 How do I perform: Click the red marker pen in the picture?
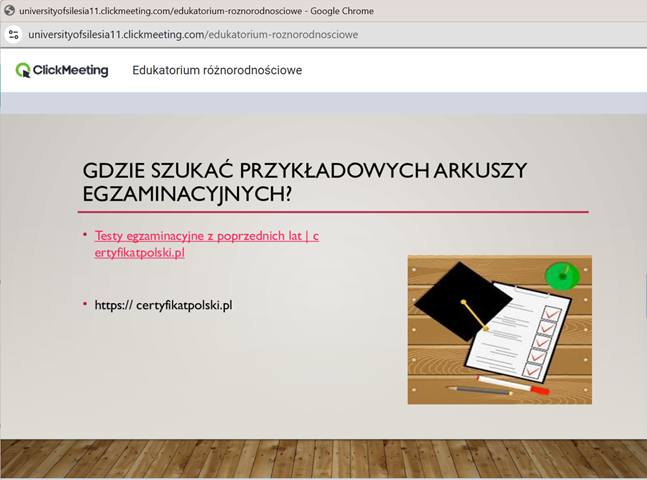tap(512, 385)
